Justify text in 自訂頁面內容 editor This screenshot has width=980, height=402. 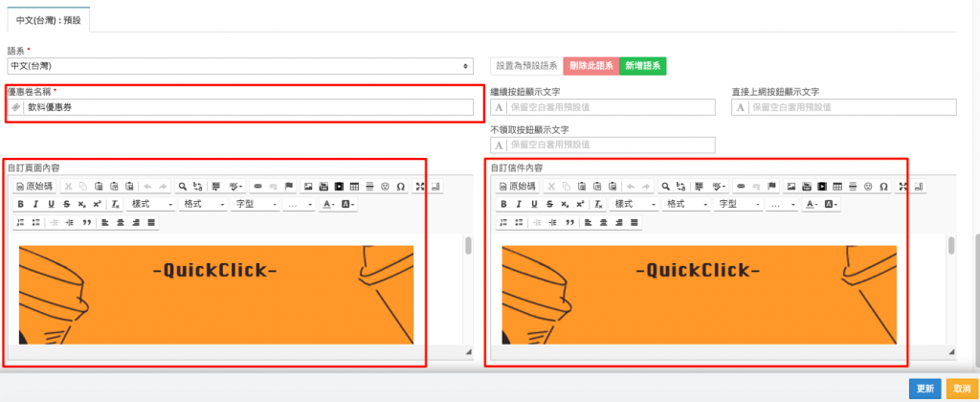point(150,222)
